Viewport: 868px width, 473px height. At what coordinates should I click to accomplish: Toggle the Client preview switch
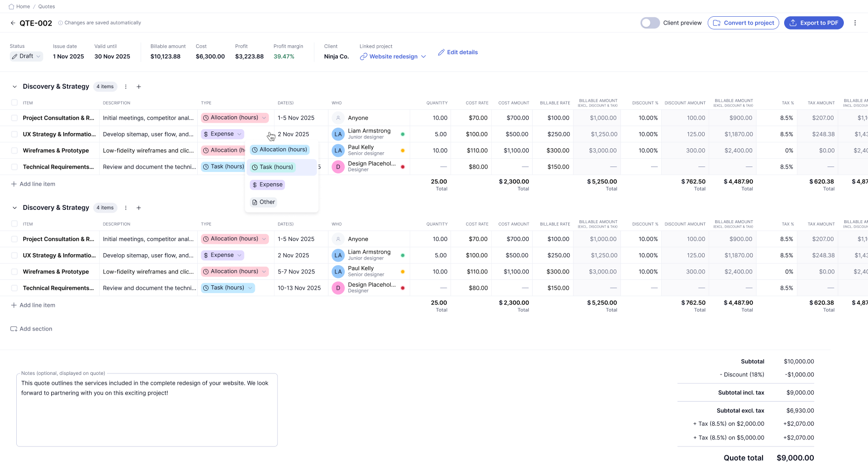tap(650, 23)
